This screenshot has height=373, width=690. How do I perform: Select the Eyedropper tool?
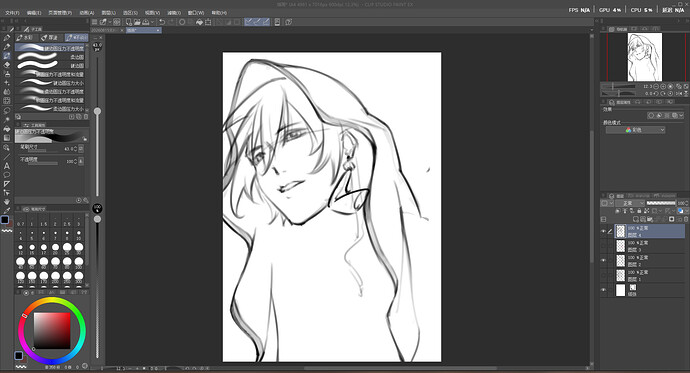click(x=7, y=211)
